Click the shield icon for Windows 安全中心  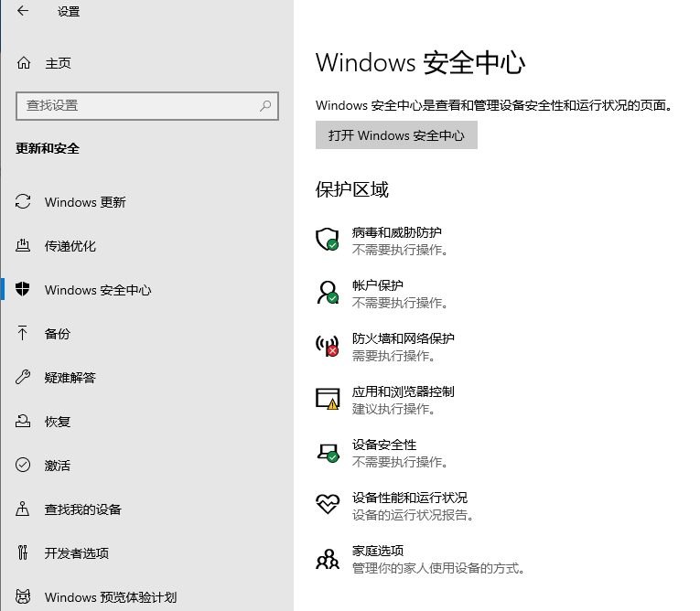click(x=22, y=289)
